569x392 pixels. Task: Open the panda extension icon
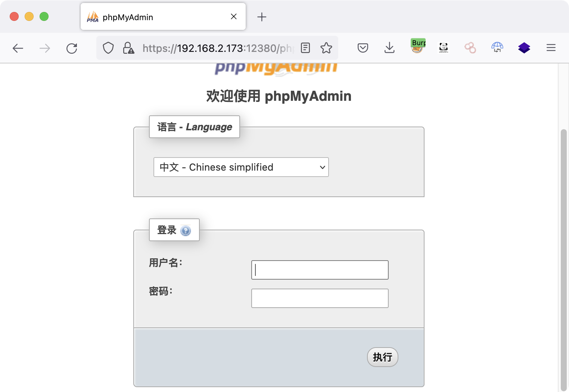(x=444, y=47)
